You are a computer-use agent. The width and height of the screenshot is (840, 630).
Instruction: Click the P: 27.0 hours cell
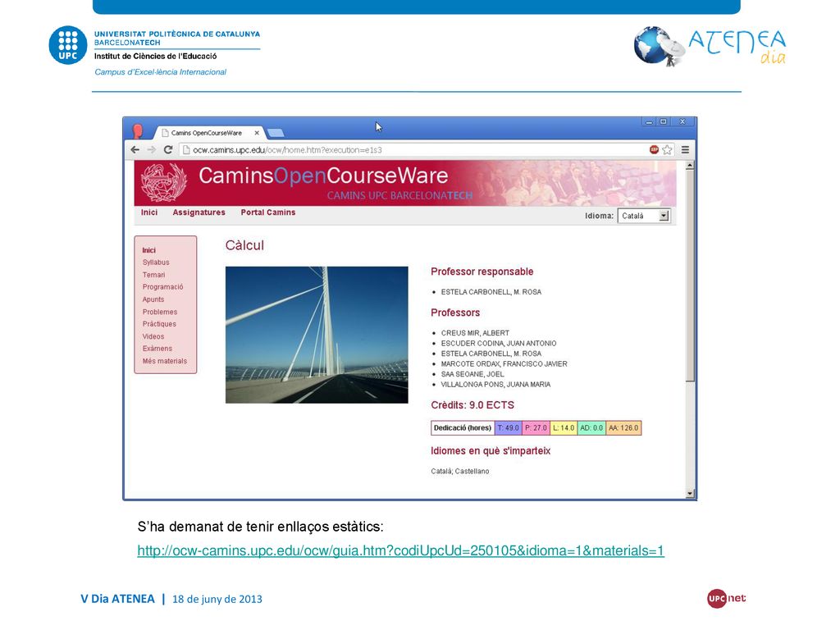(x=536, y=428)
